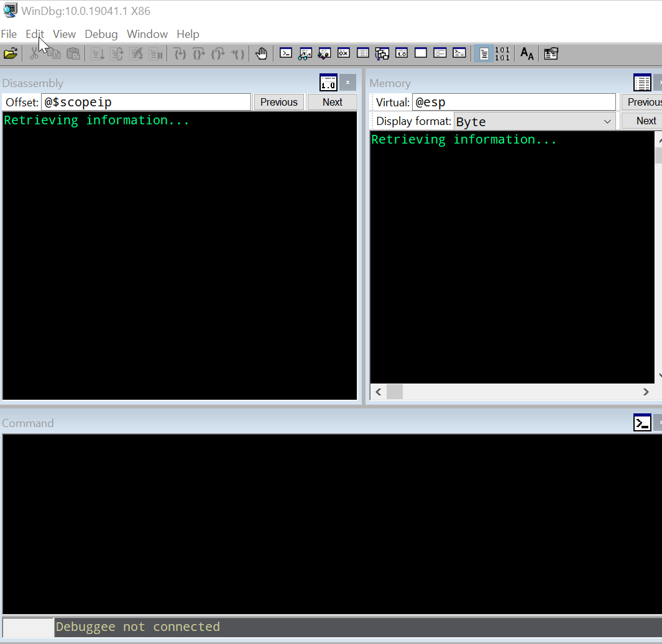662x644 pixels.
Task: Click the Font (AA) toolbar icon
Action: pyautogui.click(x=527, y=53)
